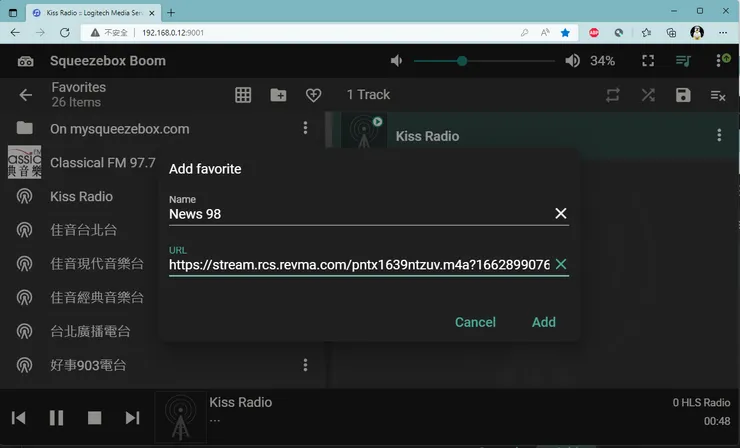Clear the URL field text
740x448 pixels.
[561, 264]
